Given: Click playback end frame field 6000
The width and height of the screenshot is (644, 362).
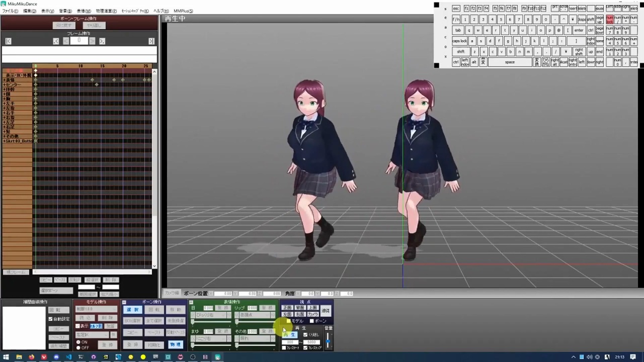Looking at the screenshot, I should point(311,342).
